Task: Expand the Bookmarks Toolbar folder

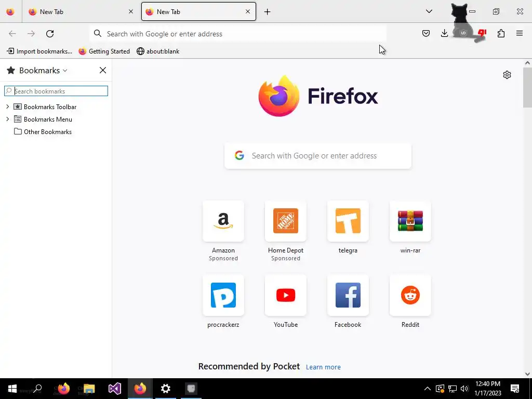Action: click(7, 107)
